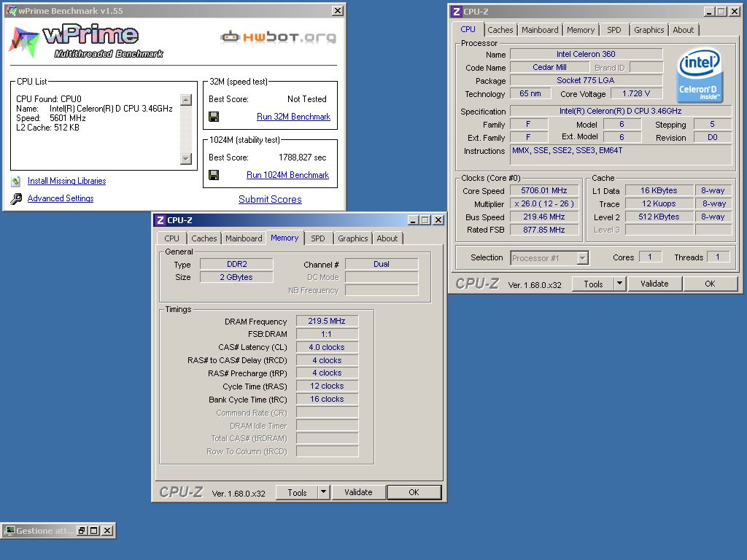Run the 32M Benchmark
Viewport: 747px width, 560px height.
click(x=293, y=117)
